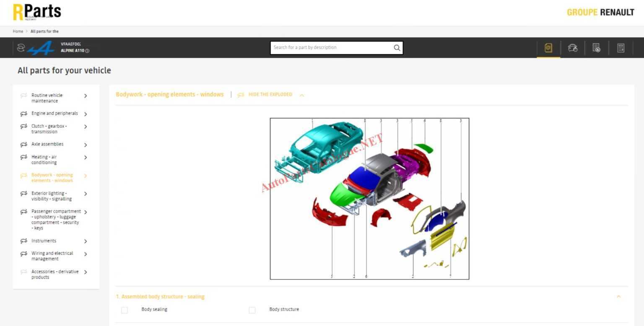Toggle HIDE THE EXPLODED view
Viewport: 644px width, 326px height.
[x=270, y=95]
